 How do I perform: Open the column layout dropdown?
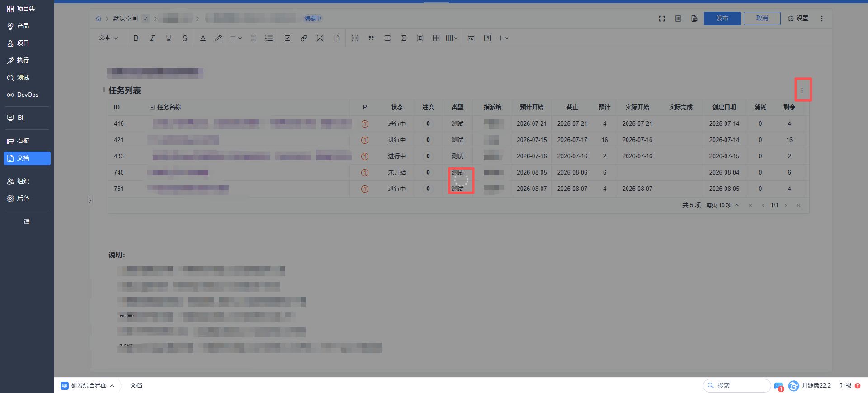coord(452,38)
